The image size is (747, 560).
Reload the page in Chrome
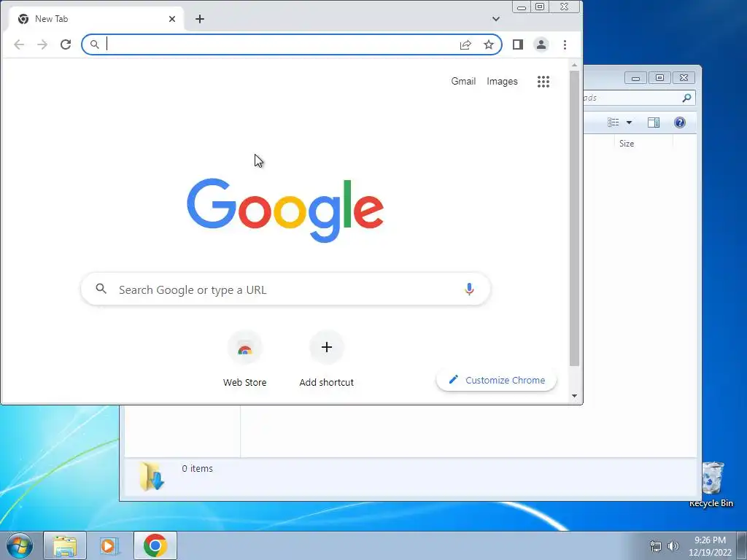[66, 44]
